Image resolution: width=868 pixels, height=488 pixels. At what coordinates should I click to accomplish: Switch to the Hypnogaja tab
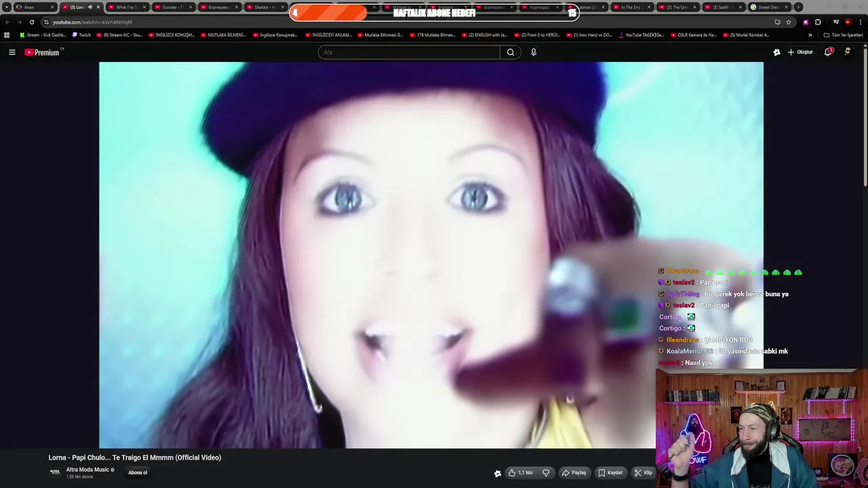(540, 7)
